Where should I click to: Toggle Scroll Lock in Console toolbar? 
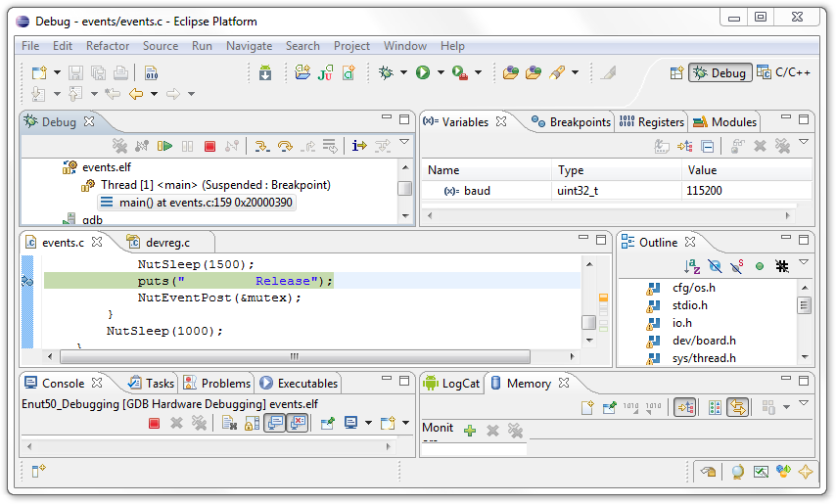252,423
